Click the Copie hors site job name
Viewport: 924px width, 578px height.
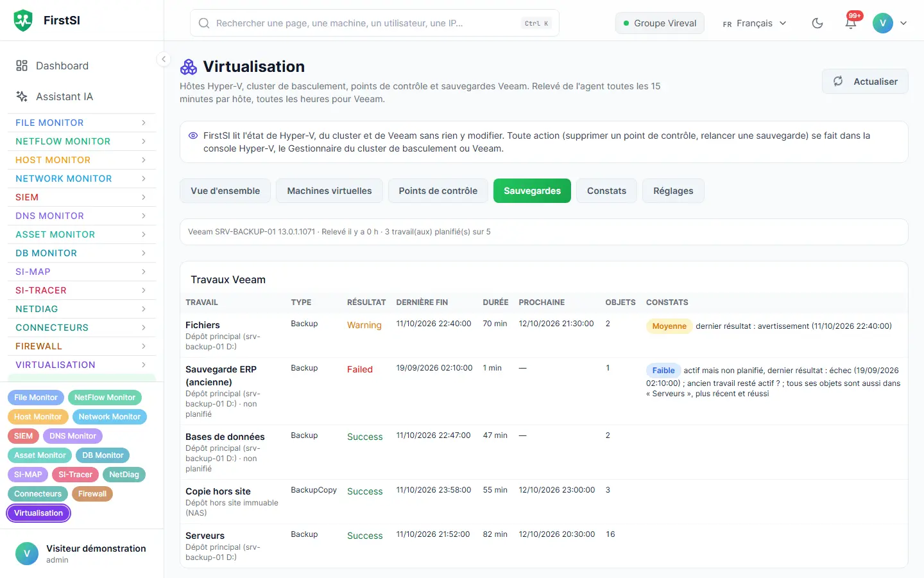pyautogui.click(x=218, y=491)
